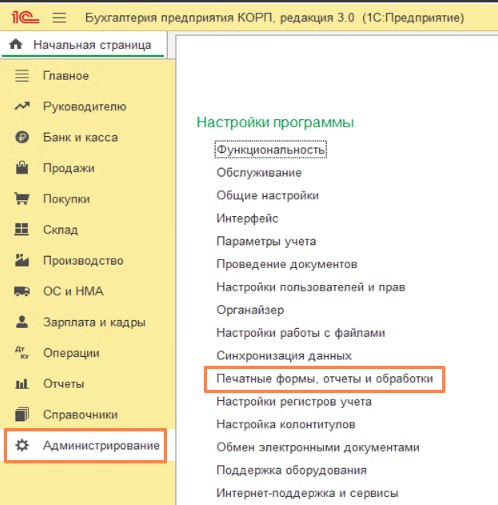498x505 pixels.
Task: Click the truck icon for ОС и НМА
Action: [22, 291]
